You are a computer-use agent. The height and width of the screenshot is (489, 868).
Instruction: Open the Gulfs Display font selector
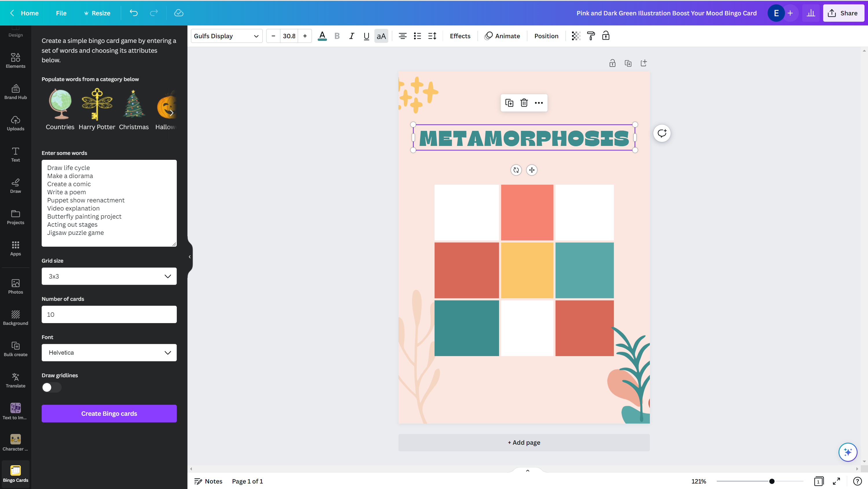(226, 36)
